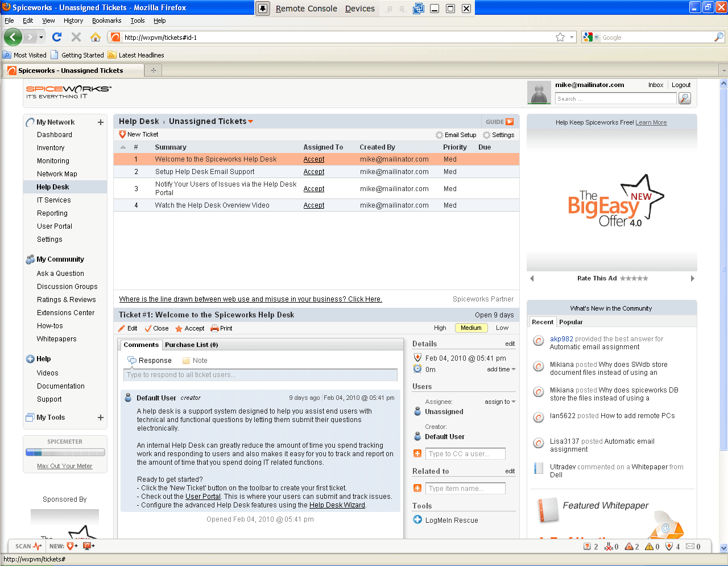Open Email Setup gear icon
The image size is (728, 566).
point(439,135)
